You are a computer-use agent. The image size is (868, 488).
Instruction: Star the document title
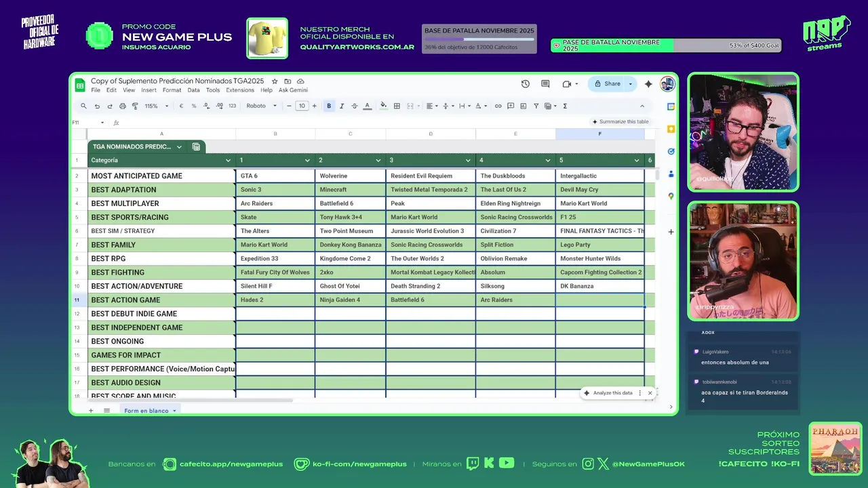point(275,81)
